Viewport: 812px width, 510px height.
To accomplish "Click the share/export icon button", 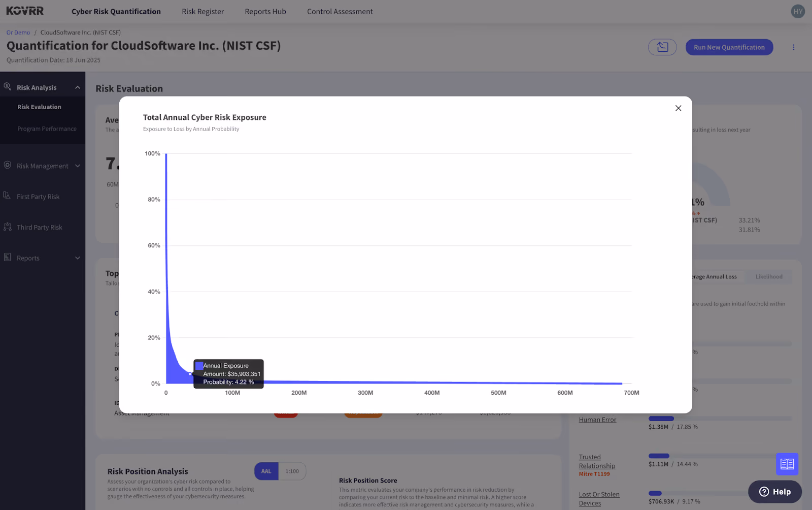I will (x=662, y=47).
